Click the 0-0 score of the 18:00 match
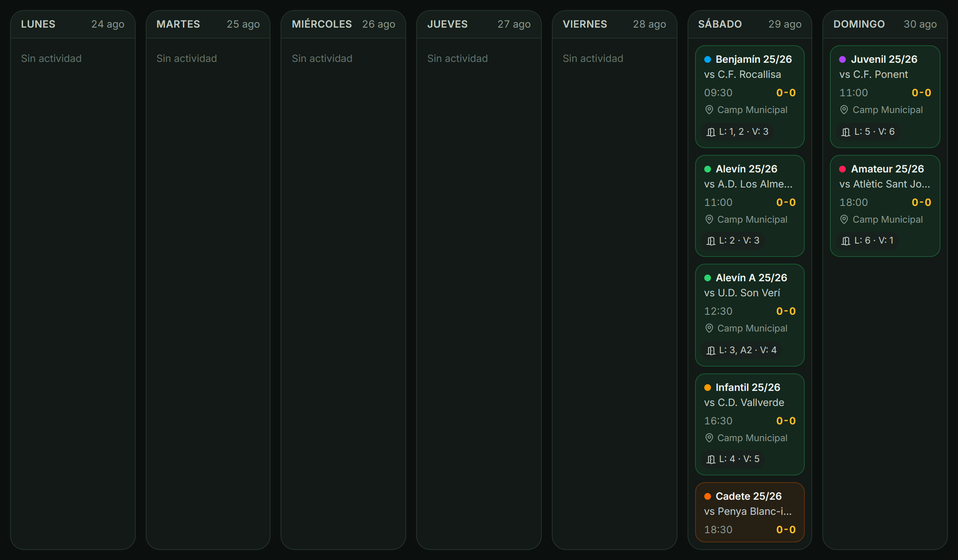 (x=921, y=203)
